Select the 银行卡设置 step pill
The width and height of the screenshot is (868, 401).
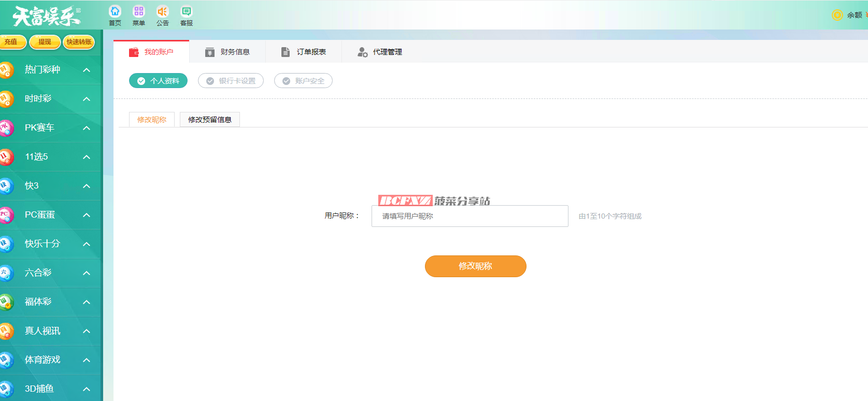click(x=231, y=81)
